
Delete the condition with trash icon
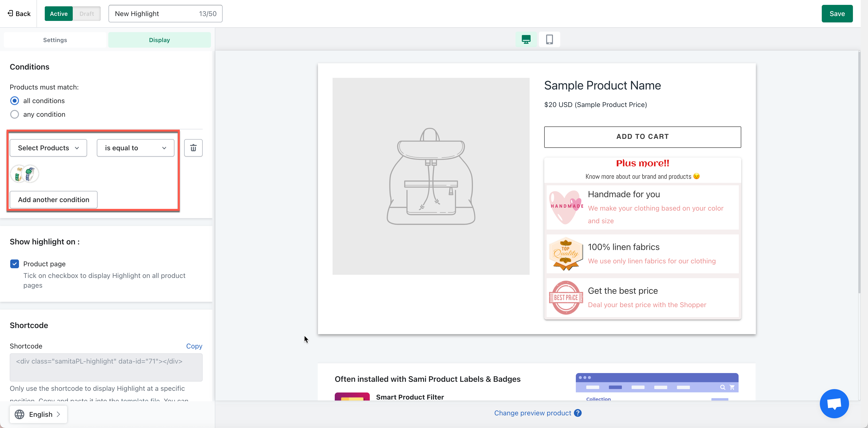[x=193, y=148]
